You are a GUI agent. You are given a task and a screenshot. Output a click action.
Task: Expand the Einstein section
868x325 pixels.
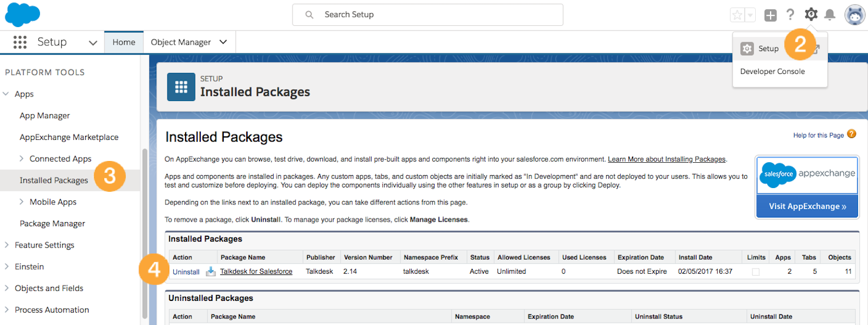pos(6,266)
